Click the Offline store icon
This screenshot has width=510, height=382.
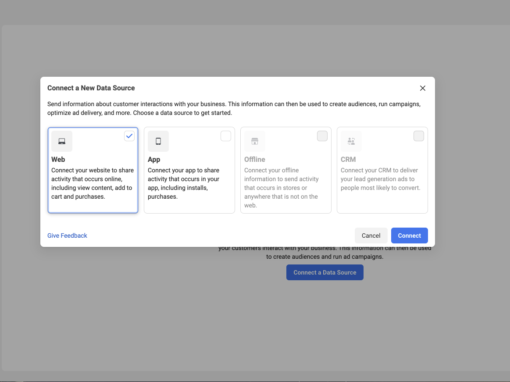(255, 141)
